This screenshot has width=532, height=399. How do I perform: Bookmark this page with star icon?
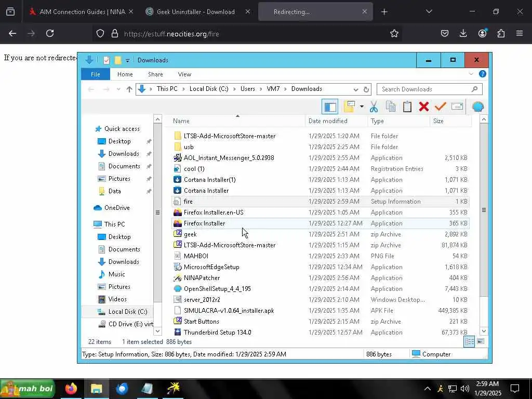coord(394,34)
